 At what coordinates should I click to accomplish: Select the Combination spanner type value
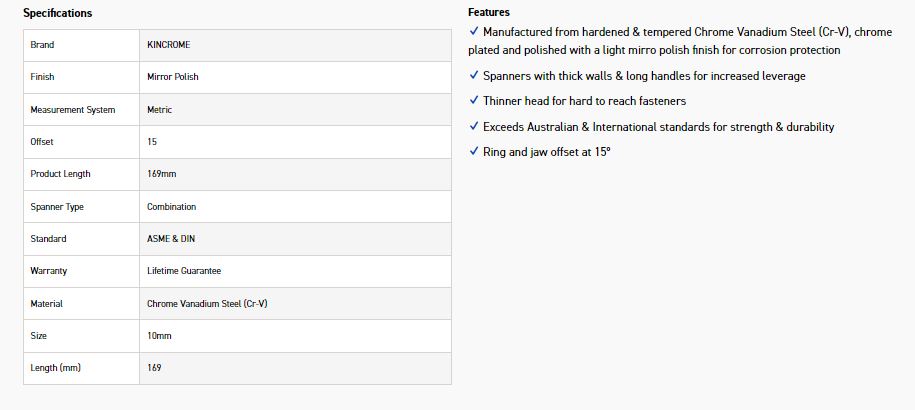point(172,207)
